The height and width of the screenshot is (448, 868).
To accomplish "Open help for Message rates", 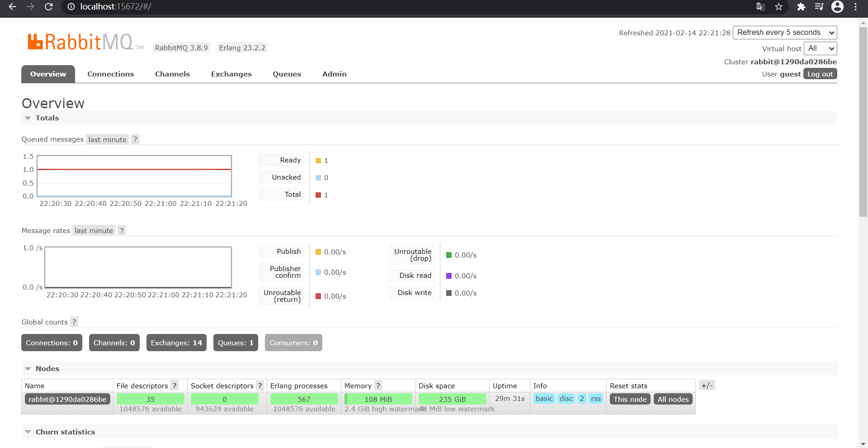I will tap(121, 231).
